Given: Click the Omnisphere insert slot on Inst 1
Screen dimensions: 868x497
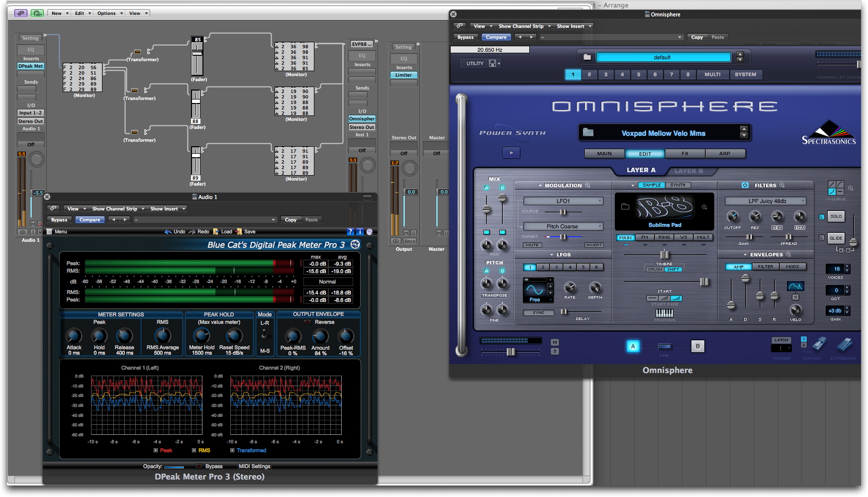Looking at the screenshot, I should click(x=362, y=119).
